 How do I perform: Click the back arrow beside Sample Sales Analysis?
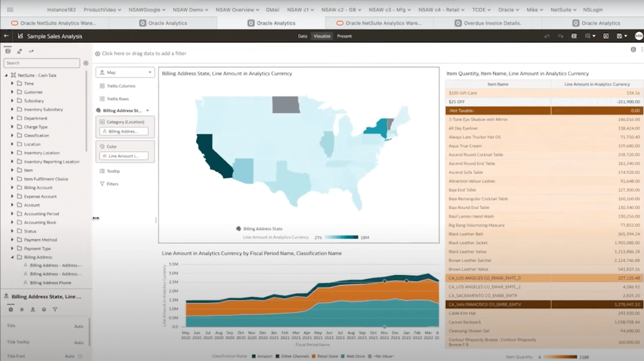(x=6, y=36)
